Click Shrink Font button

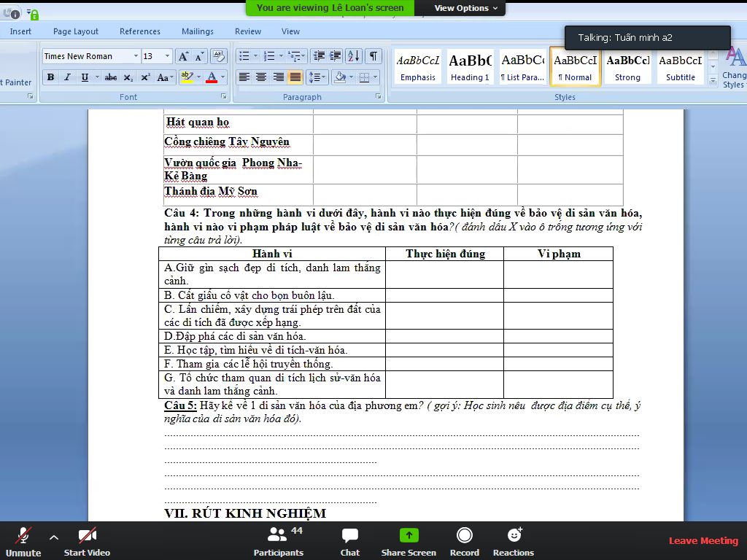coord(200,56)
